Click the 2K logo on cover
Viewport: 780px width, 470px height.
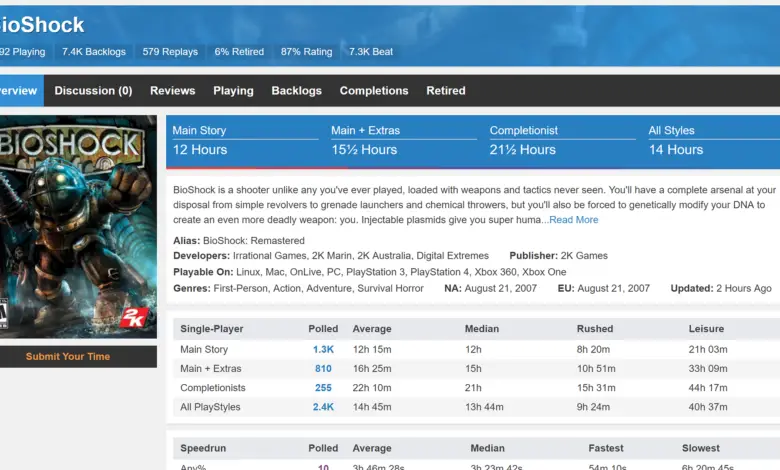tap(133, 317)
